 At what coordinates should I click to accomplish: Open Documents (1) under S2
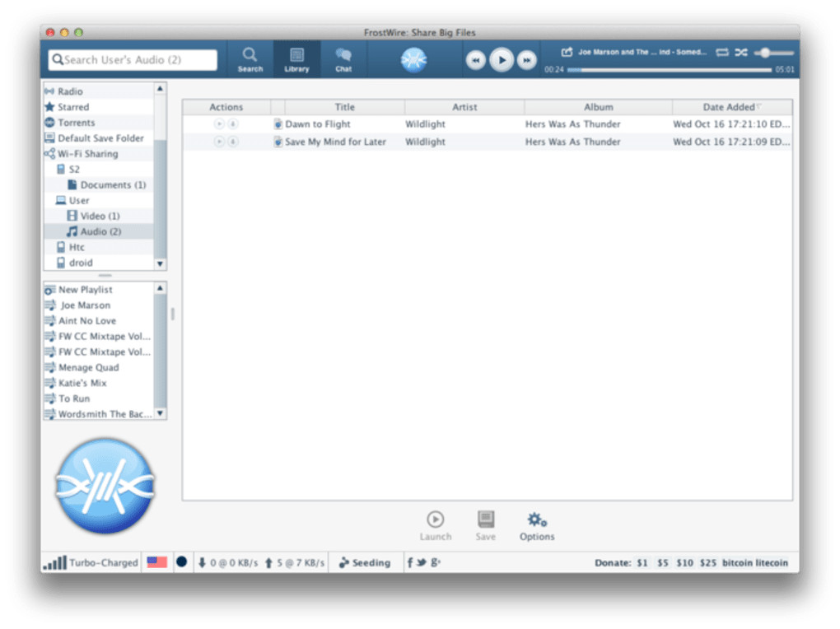point(99,184)
